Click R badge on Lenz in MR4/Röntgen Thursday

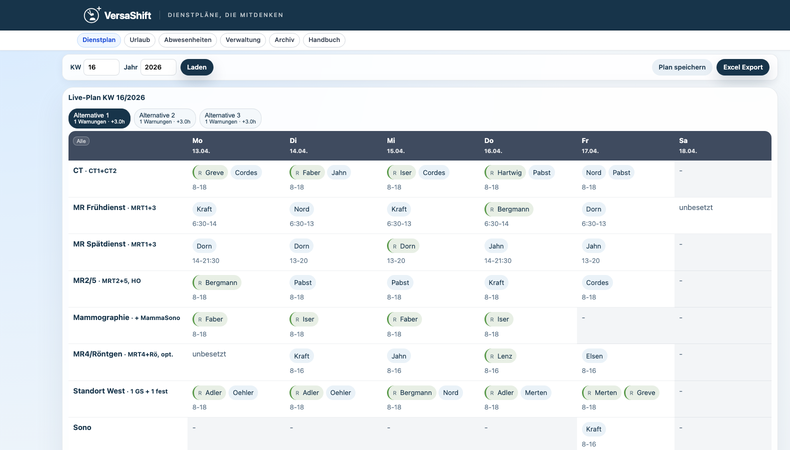tap(491, 356)
